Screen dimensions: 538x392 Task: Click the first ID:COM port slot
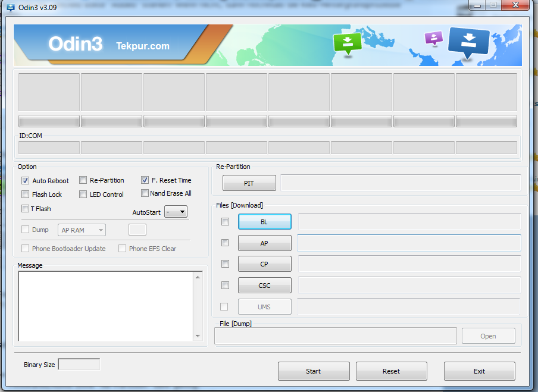tap(49, 148)
